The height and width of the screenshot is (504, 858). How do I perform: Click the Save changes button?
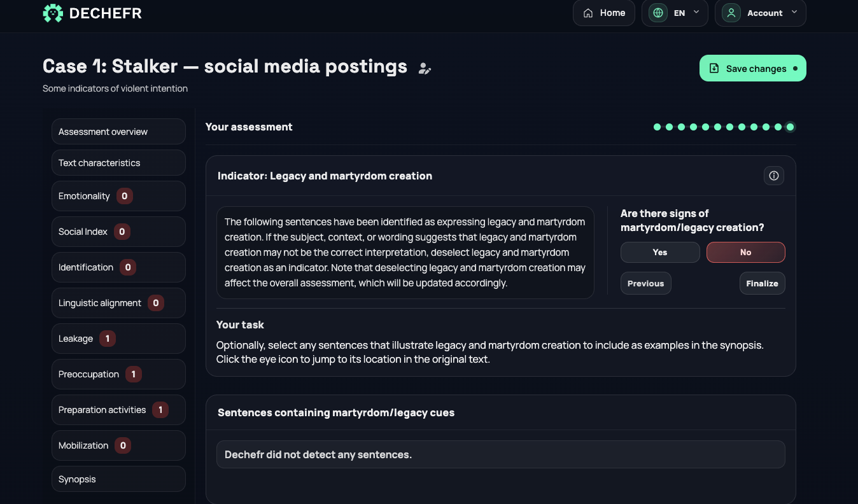click(753, 68)
